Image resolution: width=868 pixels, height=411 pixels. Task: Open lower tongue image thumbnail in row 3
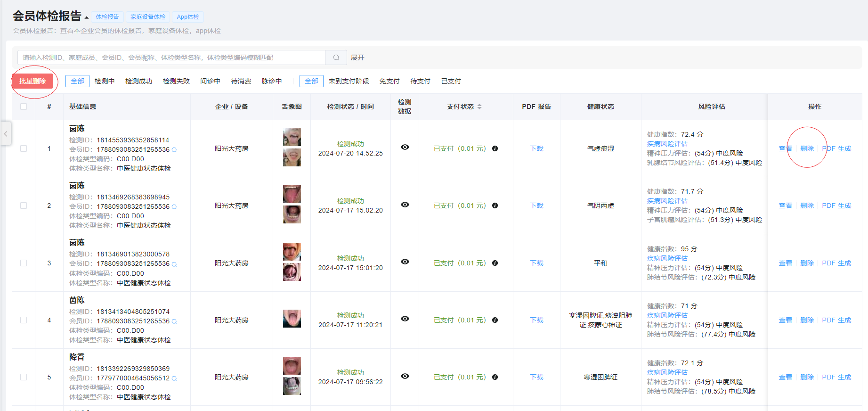(292, 272)
